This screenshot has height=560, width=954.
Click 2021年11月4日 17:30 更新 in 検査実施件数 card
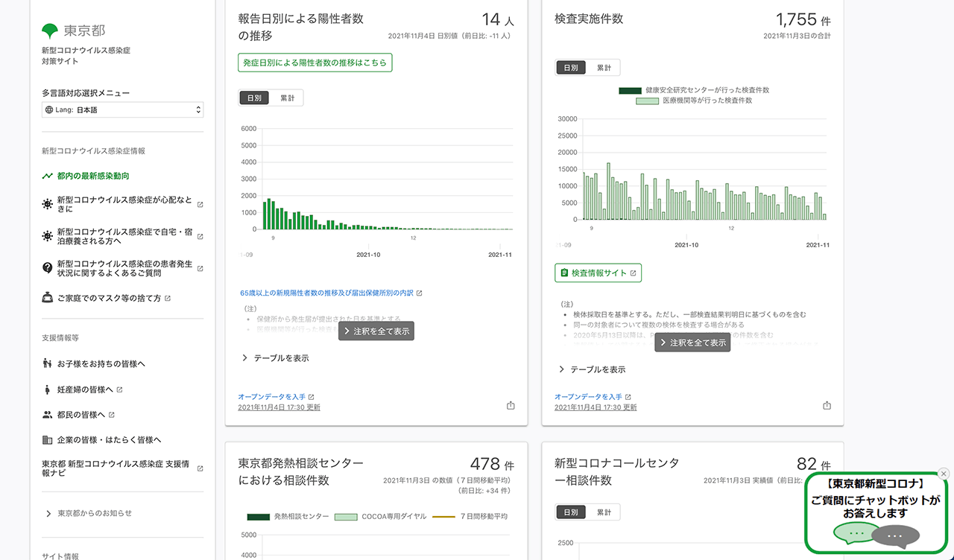click(596, 407)
